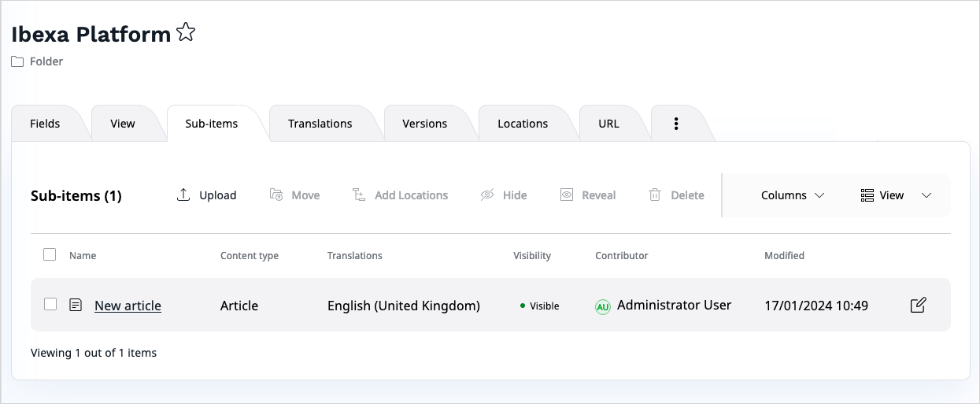Image resolution: width=980 pixels, height=404 pixels.
Task: Expand the View mode dropdown
Action: point(896,195)
